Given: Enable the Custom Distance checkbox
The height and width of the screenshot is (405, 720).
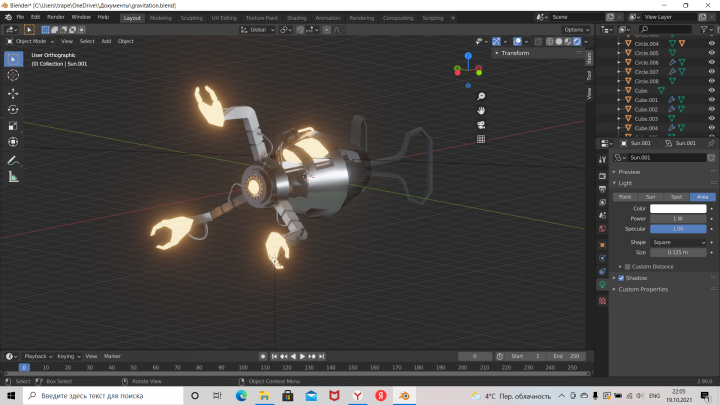Looking at the screenshot, I should [628, 267].
